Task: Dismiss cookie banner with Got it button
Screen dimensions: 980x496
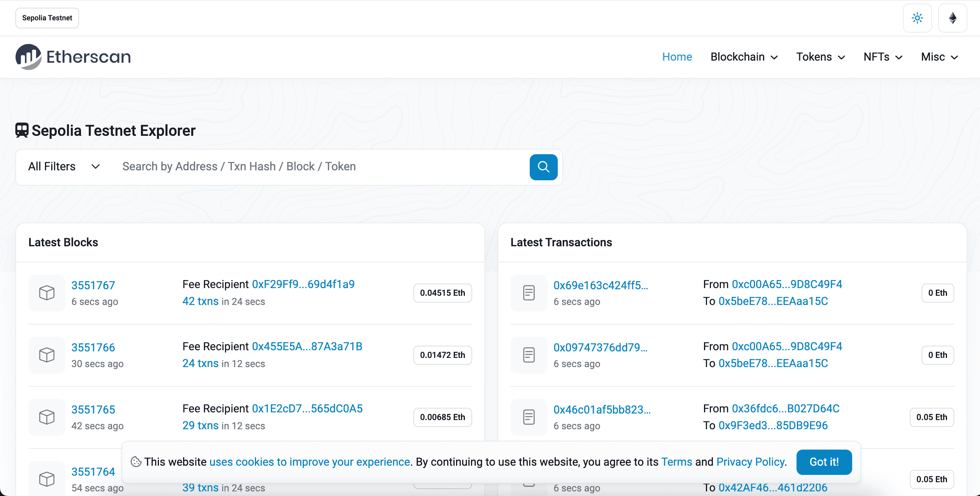Action: (824, 462)
